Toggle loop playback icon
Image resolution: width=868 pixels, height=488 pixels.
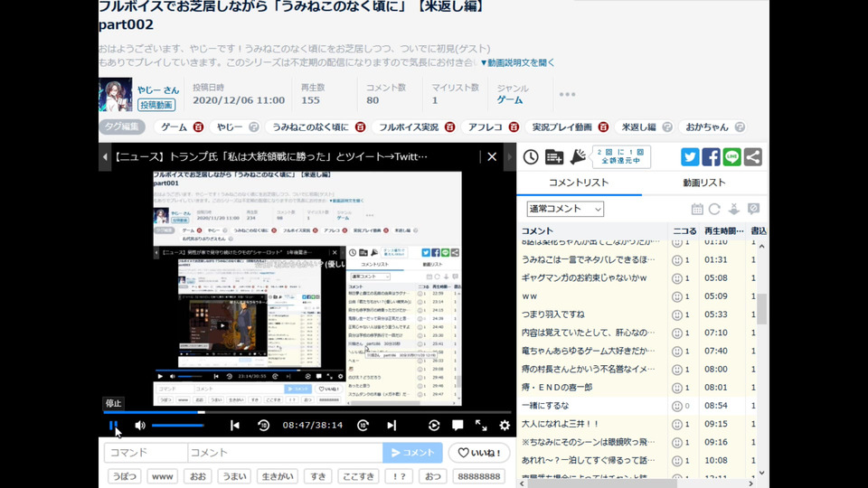tap(434, 425)
